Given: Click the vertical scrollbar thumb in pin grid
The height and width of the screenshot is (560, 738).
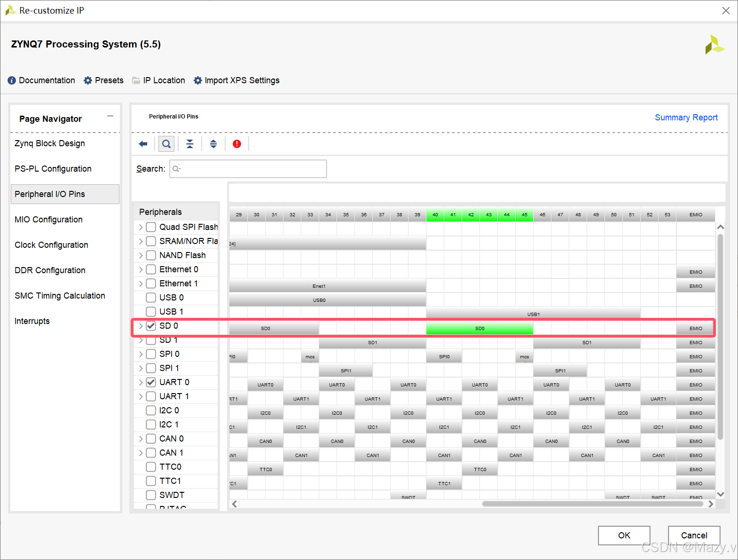Looking at the screenshot, I should 720,336.
